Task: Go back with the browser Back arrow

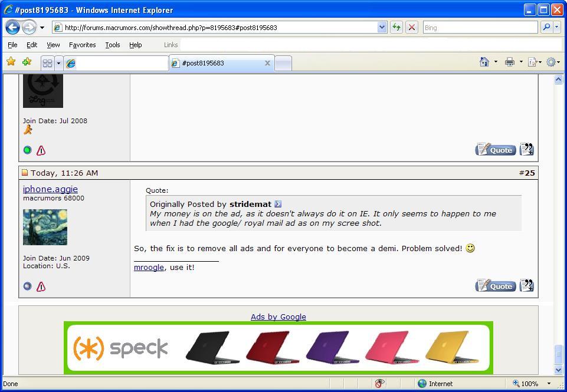Action: tap(12, 28)
